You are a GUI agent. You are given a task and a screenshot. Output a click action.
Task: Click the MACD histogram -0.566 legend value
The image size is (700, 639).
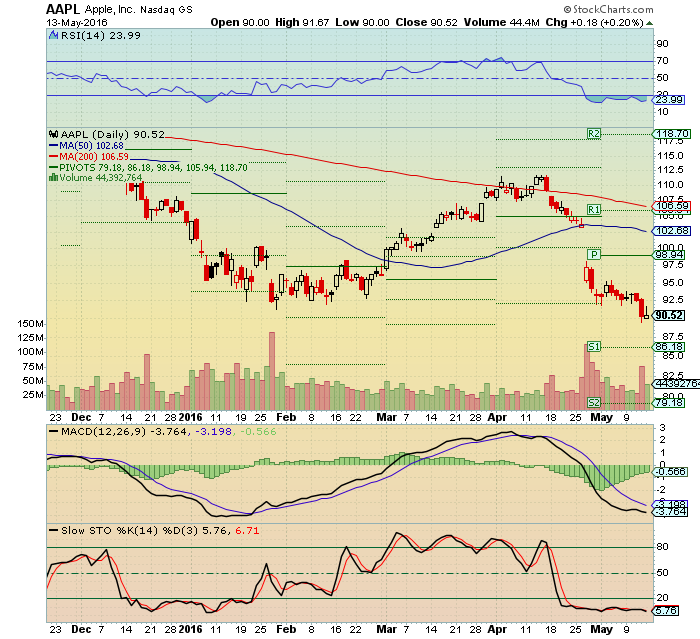(258, 432)
